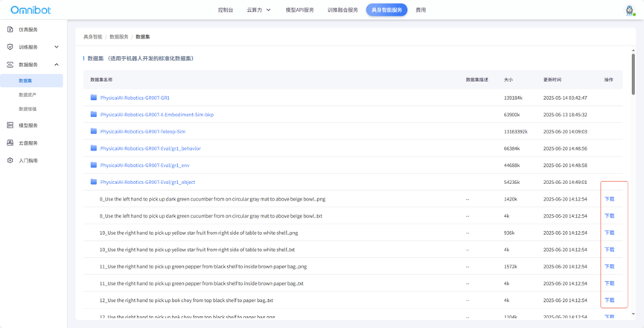
Task: Click the dataset list vertical scrollbar
Action: [x=633, y=74]
